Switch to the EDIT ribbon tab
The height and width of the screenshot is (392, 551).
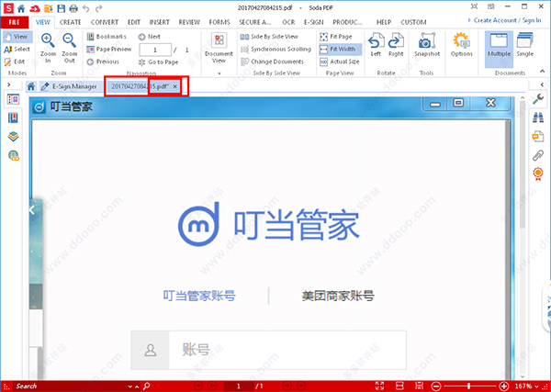[x=134, y=22]
